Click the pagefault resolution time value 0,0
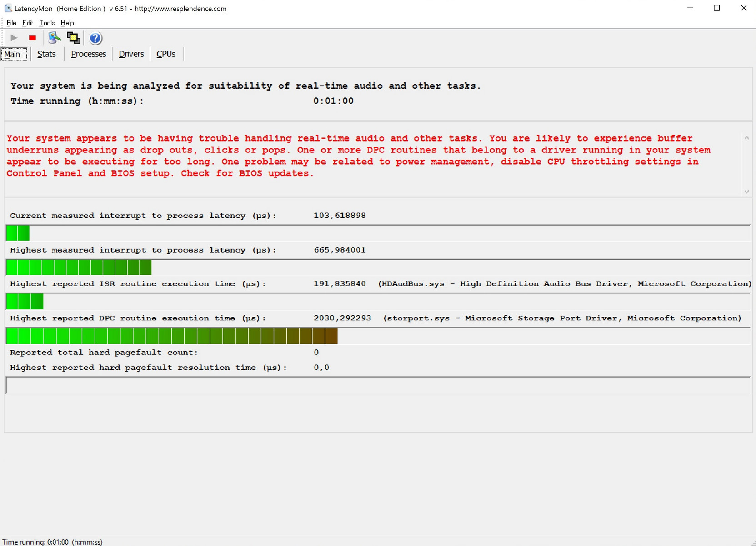The image size is (756, 546). [x=321, y=368]
